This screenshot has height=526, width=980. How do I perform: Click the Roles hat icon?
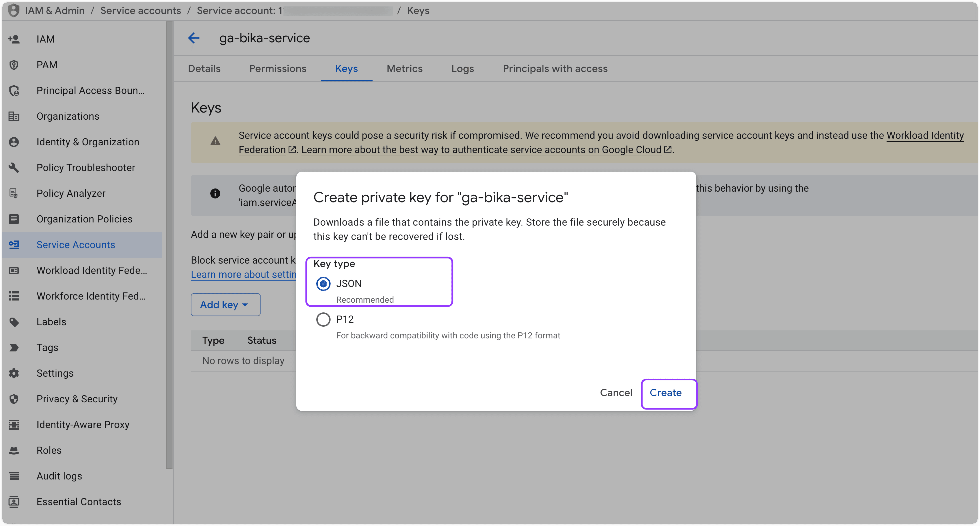tap(14, 450)
